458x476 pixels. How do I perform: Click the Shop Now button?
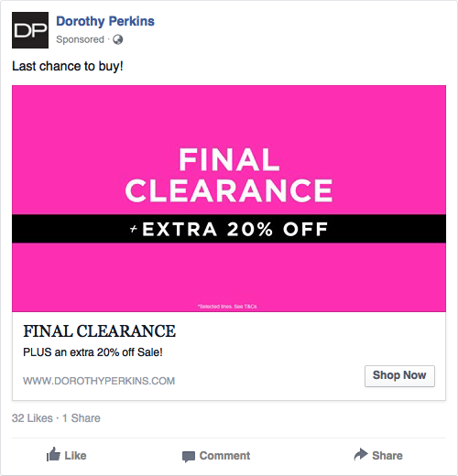point(399,376)
